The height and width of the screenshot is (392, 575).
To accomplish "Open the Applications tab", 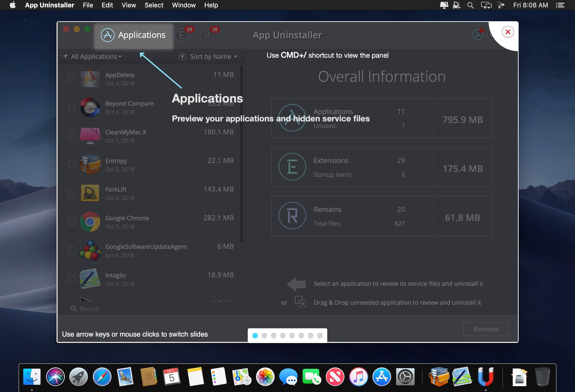I will (133, 35).
